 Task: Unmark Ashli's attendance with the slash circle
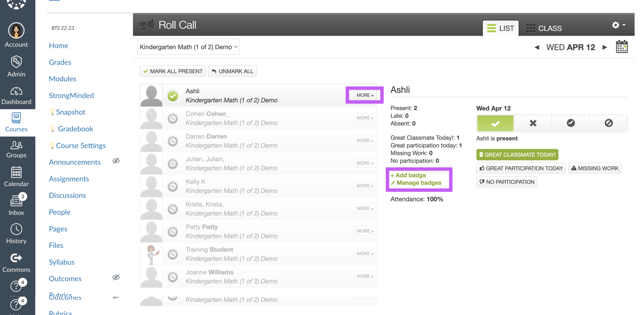[x=608, y=123]
